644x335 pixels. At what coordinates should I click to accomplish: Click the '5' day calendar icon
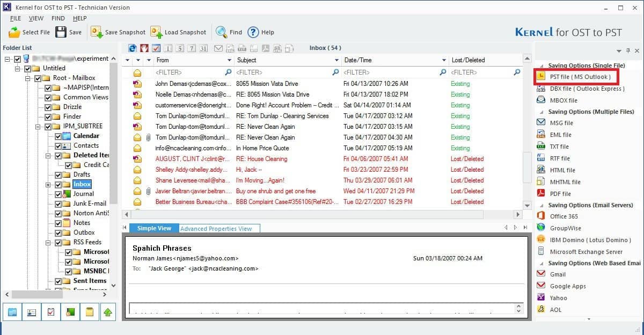coord(180,48)
